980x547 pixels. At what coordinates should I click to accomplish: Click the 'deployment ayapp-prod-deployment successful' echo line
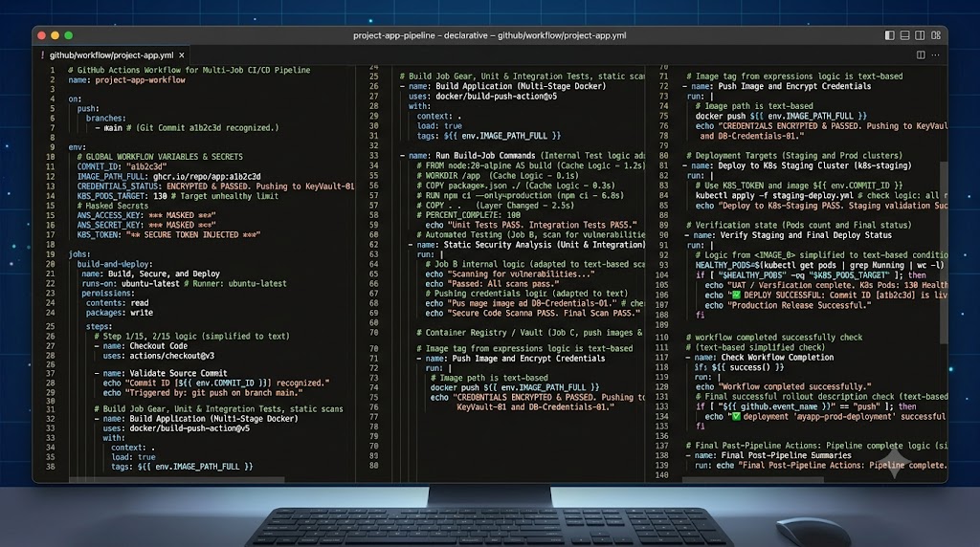coord(826,417)
